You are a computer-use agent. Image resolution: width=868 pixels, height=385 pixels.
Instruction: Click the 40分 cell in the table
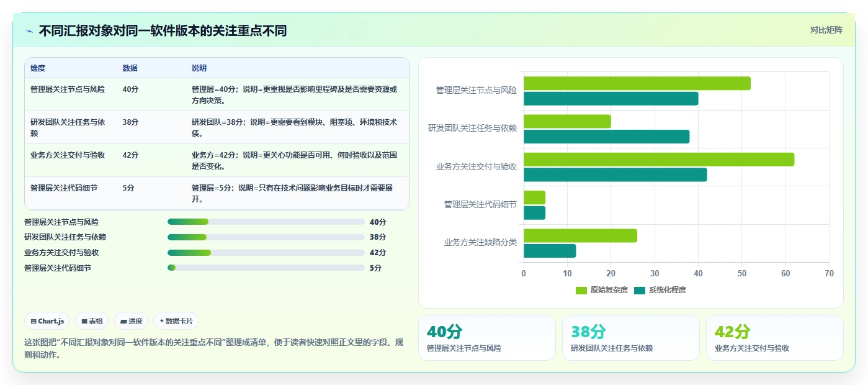131,89
